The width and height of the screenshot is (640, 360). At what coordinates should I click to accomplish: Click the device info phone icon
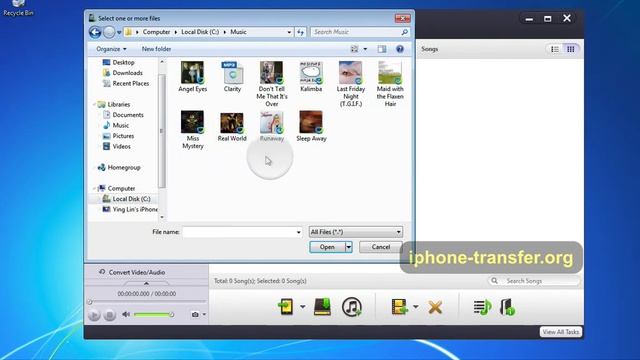(507, 307)
